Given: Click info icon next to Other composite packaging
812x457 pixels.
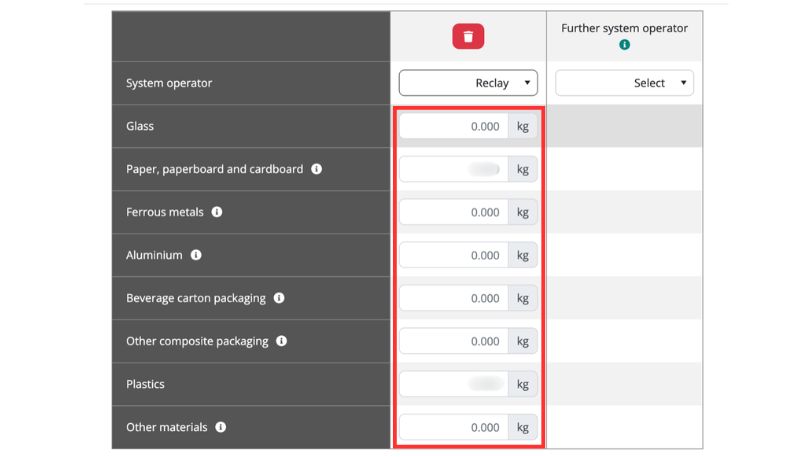Looking at the screenshot, I should pos(281,341).
